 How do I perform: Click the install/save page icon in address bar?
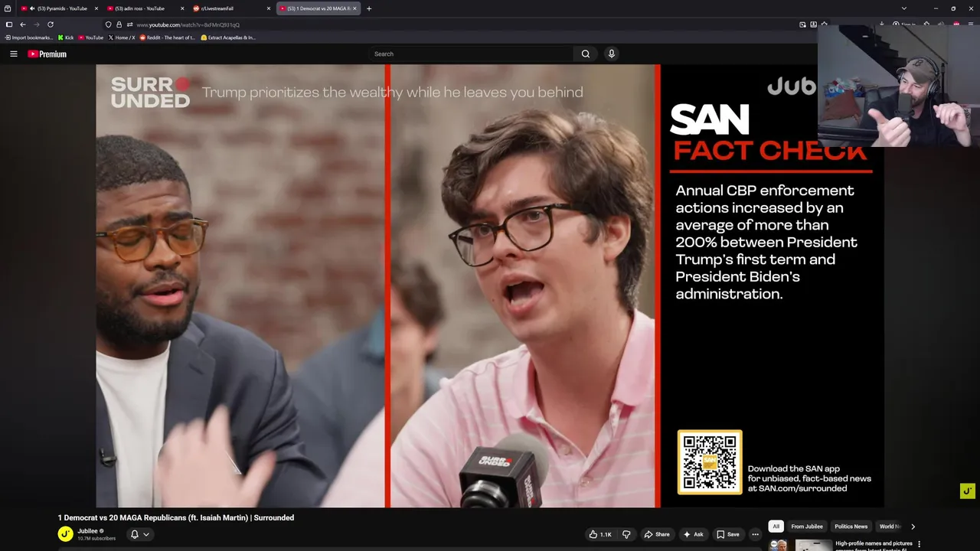coord(813,24)
